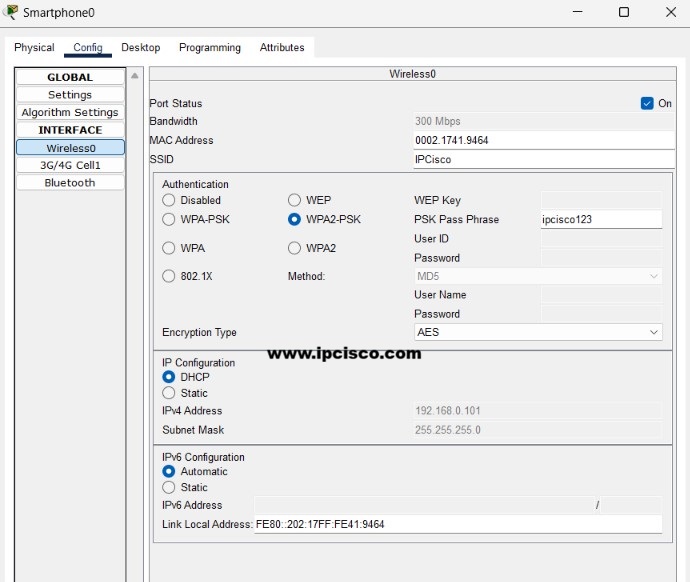
Task: Click the IPv6 Address field
Action: (x=424, y=505)
